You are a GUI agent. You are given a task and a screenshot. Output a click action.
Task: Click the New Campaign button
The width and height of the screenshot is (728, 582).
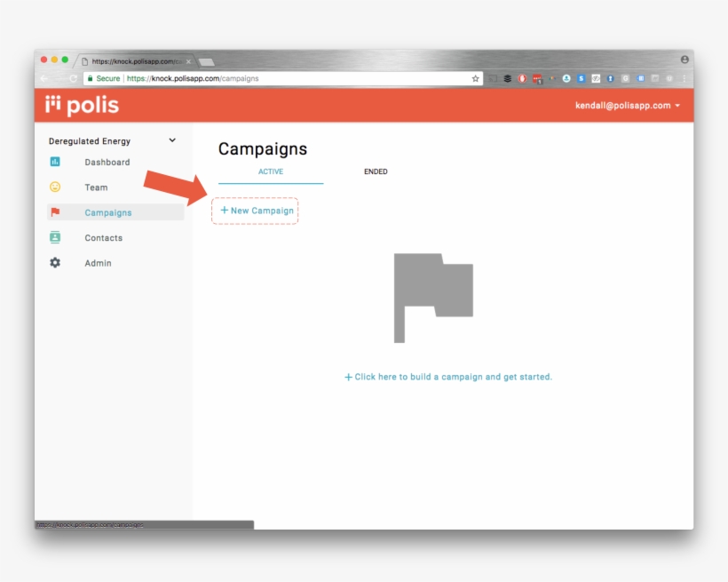(x=255, y=211)
